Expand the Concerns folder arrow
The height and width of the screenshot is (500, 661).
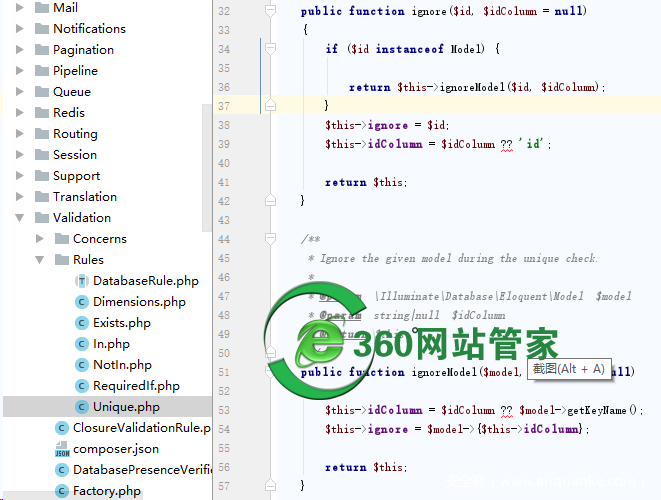(40, 239)
